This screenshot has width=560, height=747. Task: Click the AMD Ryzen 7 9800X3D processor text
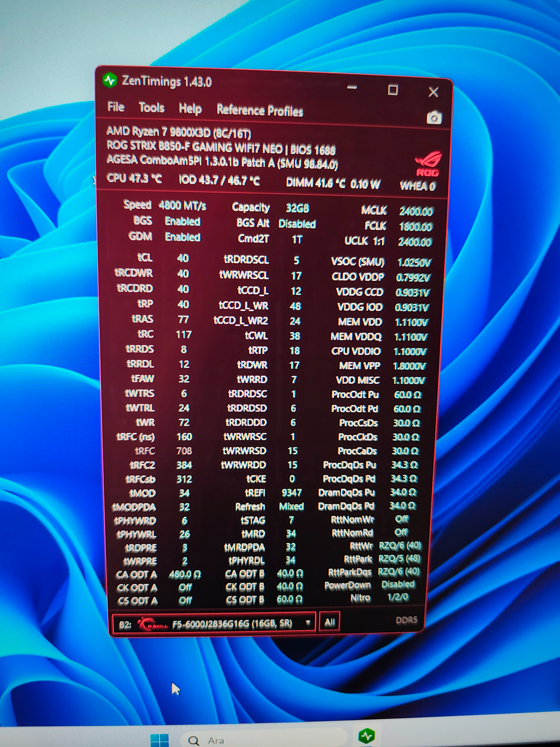pos(179,132)
